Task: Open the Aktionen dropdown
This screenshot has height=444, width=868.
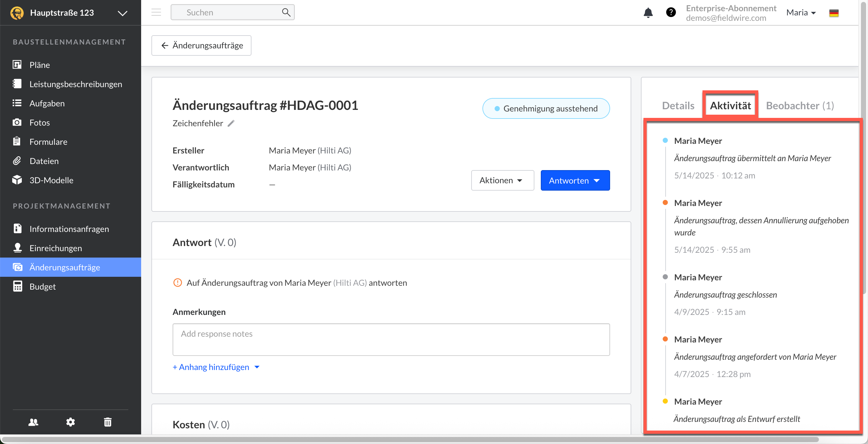Action: (502, 180)
